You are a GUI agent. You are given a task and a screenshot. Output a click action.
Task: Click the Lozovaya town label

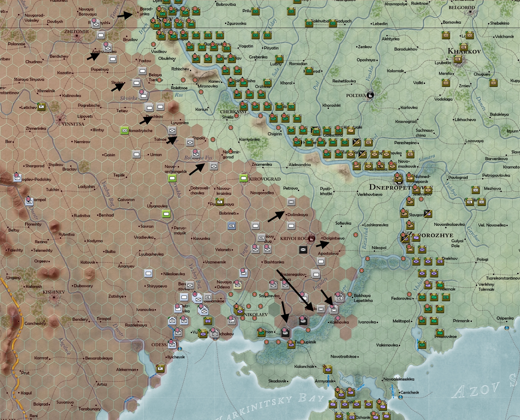click(x=474, y=141)
